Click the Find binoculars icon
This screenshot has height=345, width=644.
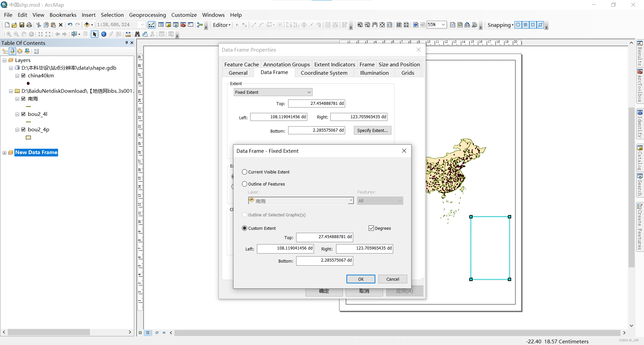(x=137, y=34)
